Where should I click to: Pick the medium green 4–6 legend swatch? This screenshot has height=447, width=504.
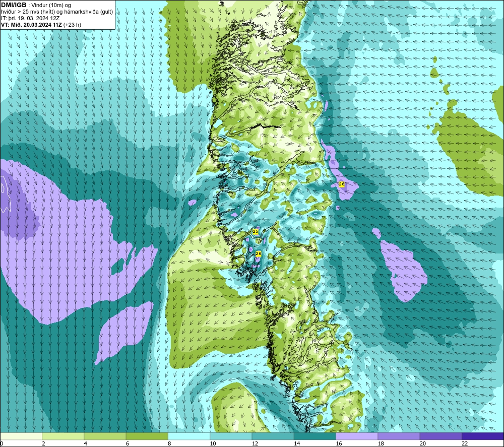(105, 436)
